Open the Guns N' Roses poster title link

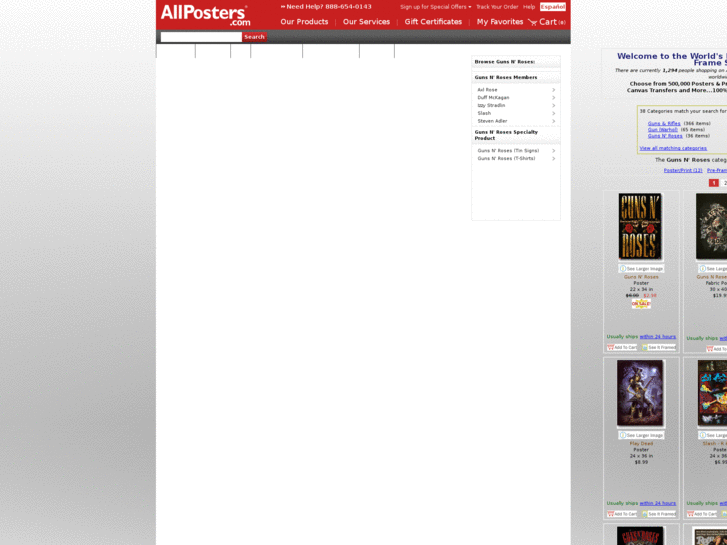(641, 277)
